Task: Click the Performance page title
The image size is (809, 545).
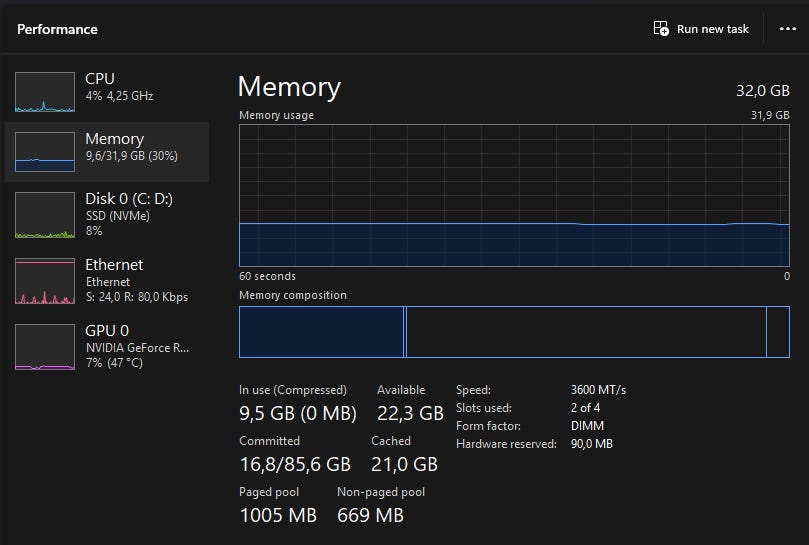Action: click(x=57, y=29)
